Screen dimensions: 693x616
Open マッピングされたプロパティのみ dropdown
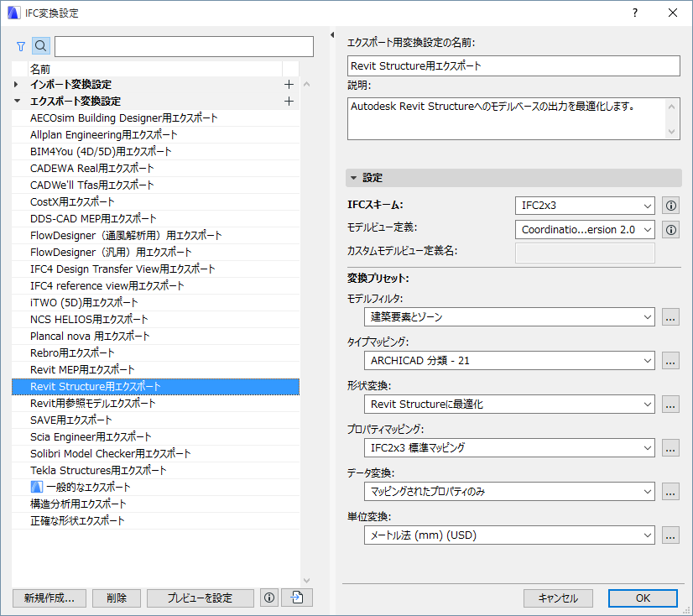coord(509,492)
